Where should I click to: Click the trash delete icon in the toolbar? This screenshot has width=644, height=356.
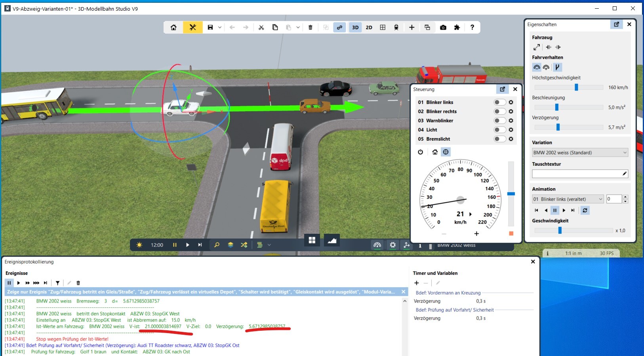(310, 27)
